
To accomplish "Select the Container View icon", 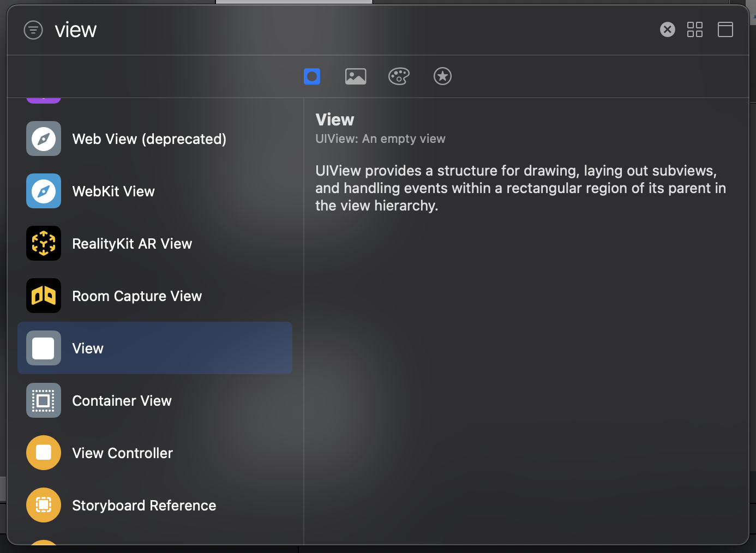I will point(44,400).
